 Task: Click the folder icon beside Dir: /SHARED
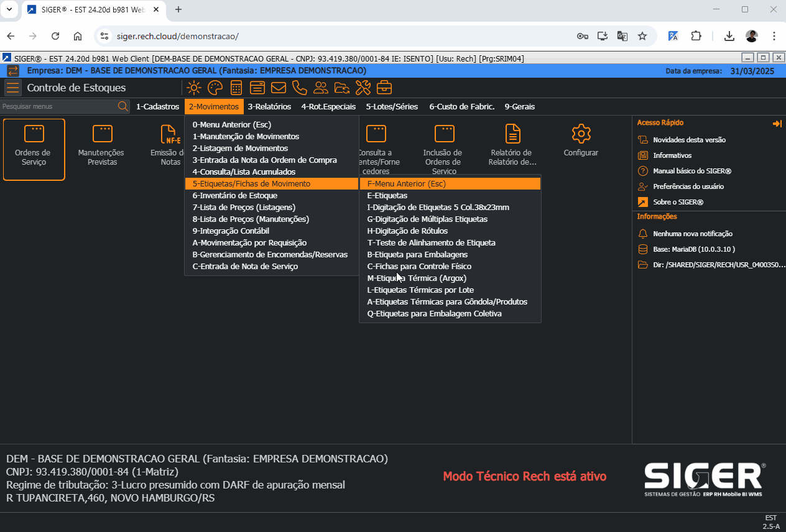pos(643,265)
